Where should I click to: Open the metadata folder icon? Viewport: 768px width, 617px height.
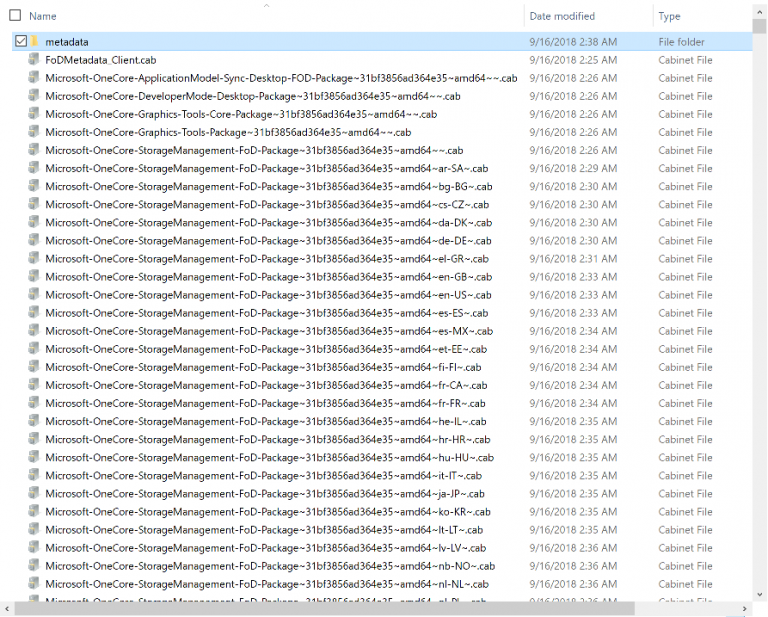pos(34,42)
